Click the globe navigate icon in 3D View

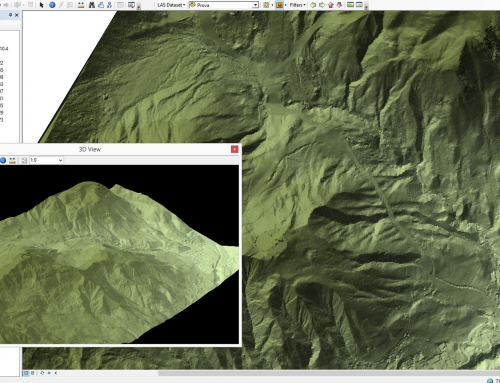click(3, 160)
